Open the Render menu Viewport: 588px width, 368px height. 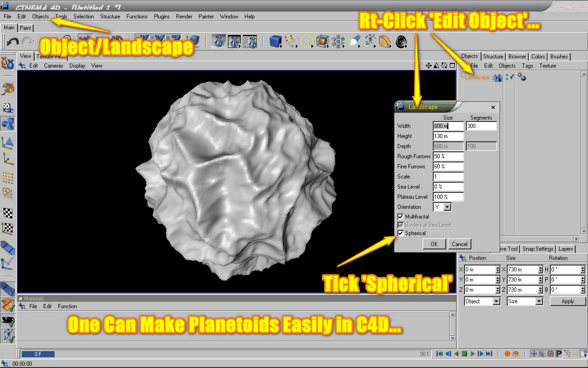[x=184, y=17]
